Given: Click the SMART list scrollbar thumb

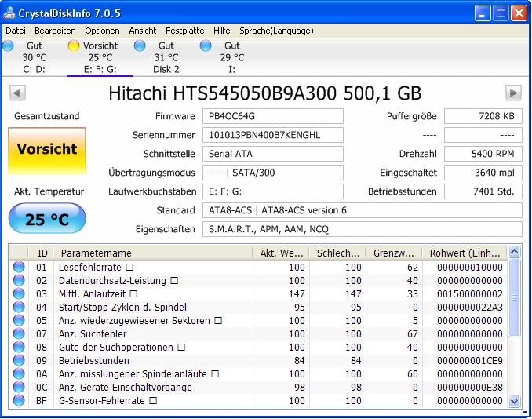Looking at the screenshot, I should (515, 298).
